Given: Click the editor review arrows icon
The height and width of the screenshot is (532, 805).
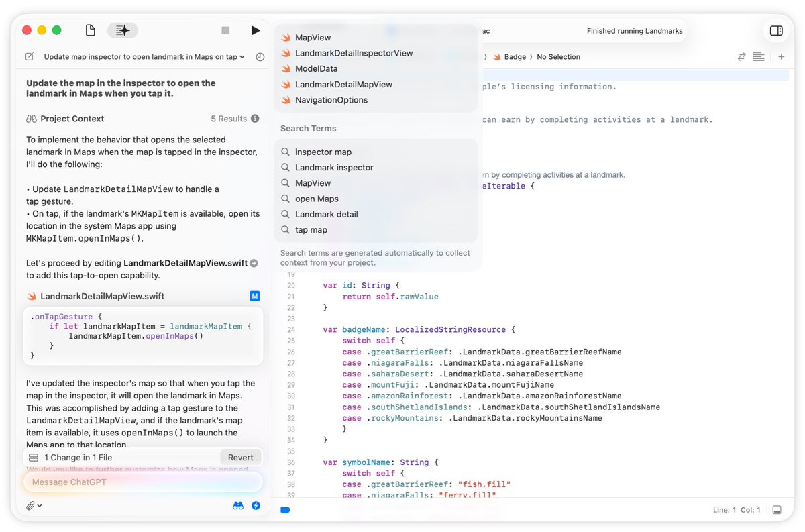Looking at the screenshot, I should tap(741, 57).
